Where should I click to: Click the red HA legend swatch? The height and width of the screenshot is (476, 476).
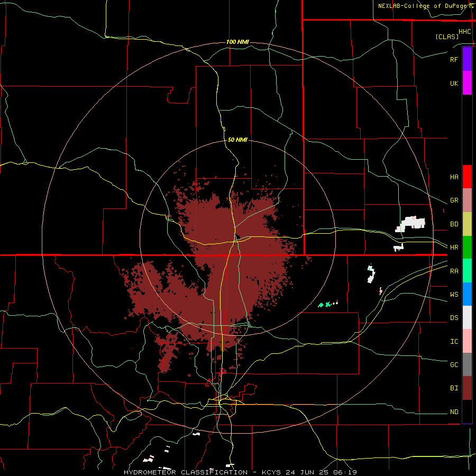[467, 177]
